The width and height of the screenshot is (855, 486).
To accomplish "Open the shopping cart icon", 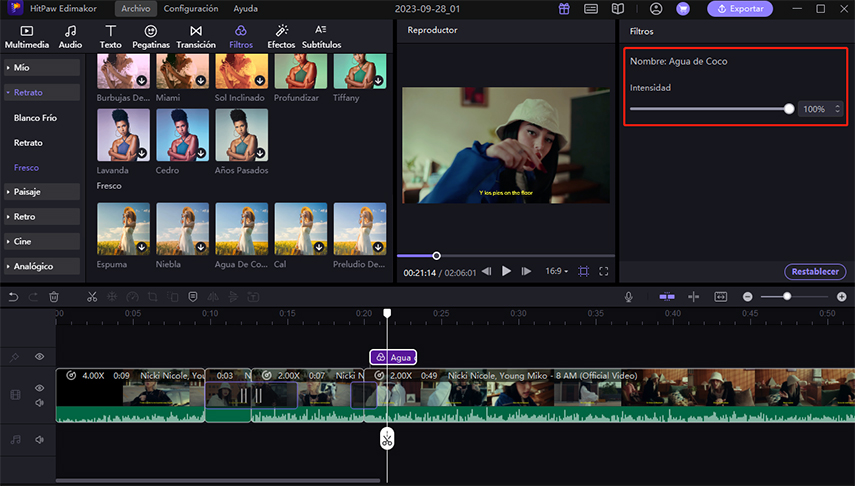I will (683, 9).
